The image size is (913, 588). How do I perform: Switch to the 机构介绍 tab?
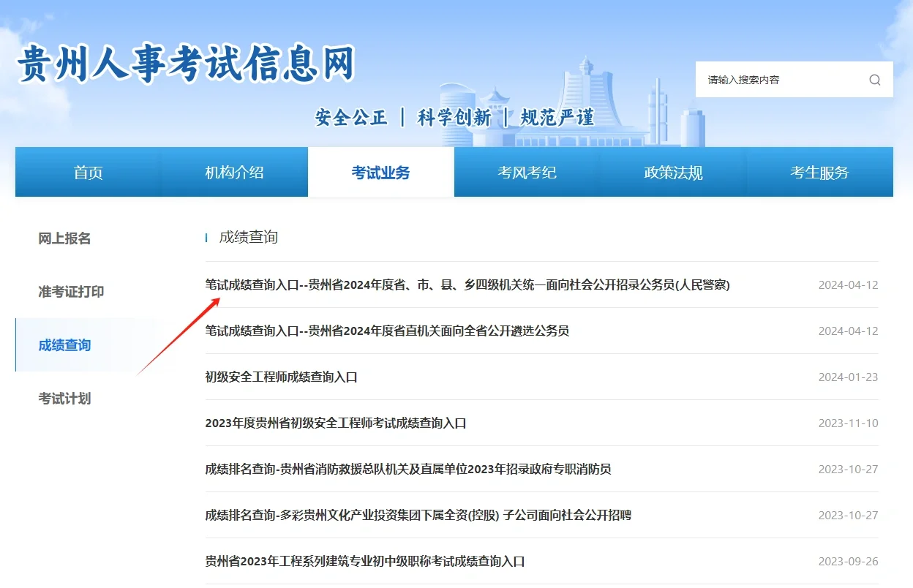pyautogui.click(x=234, y=172)
